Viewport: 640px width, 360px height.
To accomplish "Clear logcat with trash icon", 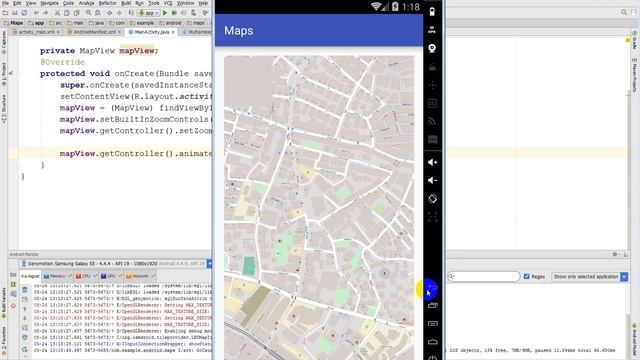I will (25, 290).
